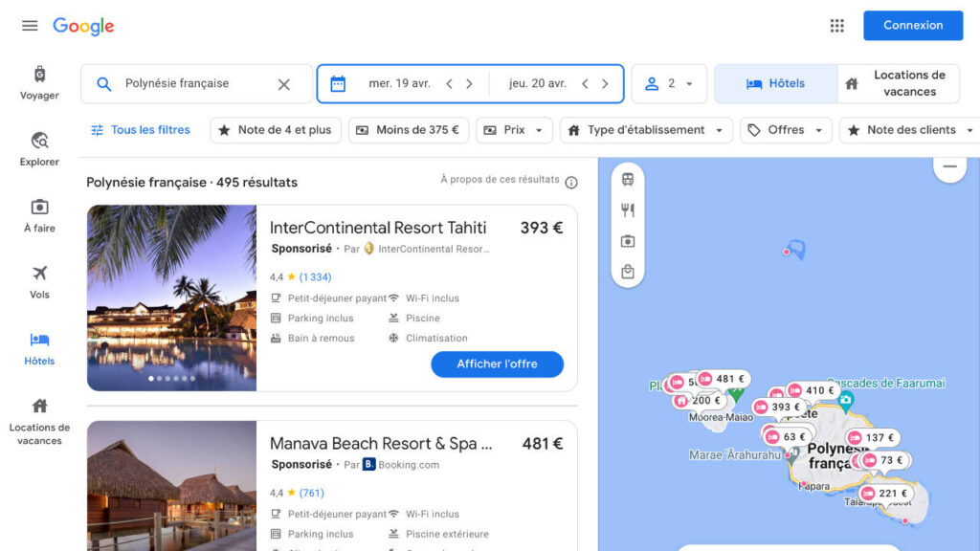Select the Hôtels tab

click(775, 84)
